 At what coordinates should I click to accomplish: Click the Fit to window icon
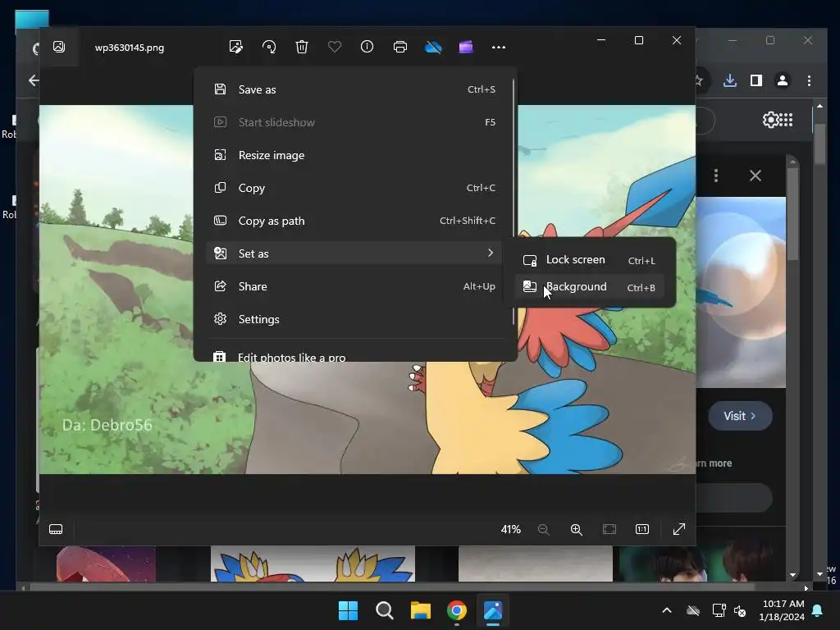point(609,529)
